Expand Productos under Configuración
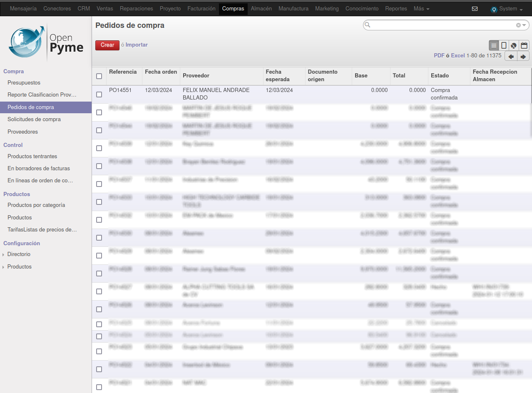The image size is (532, 393). pos(19,267)
